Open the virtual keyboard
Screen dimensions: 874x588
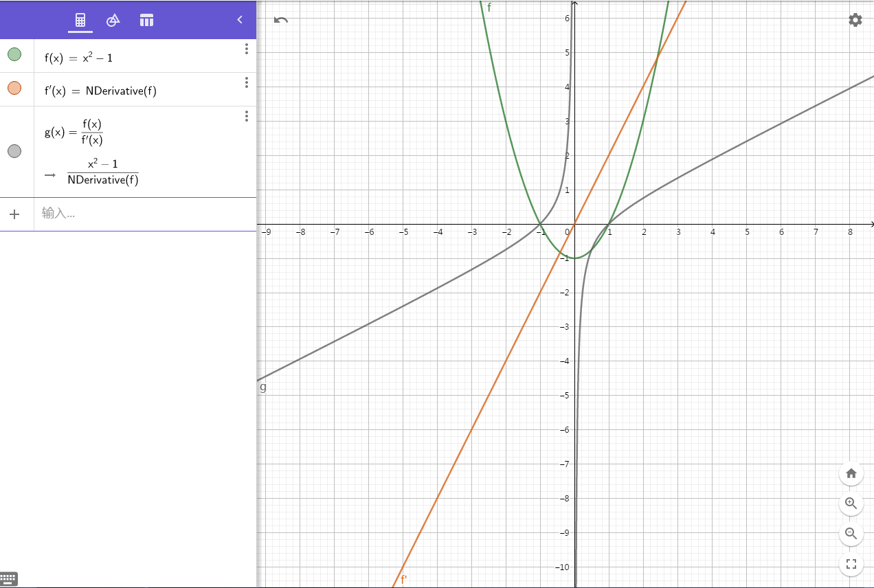(x=8, y=579)
